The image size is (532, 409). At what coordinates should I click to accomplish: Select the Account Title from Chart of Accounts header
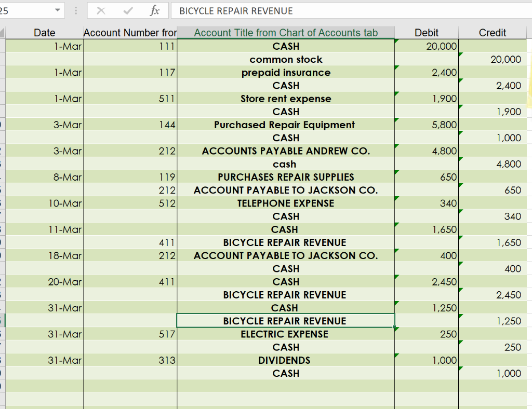tap(286, 32)
